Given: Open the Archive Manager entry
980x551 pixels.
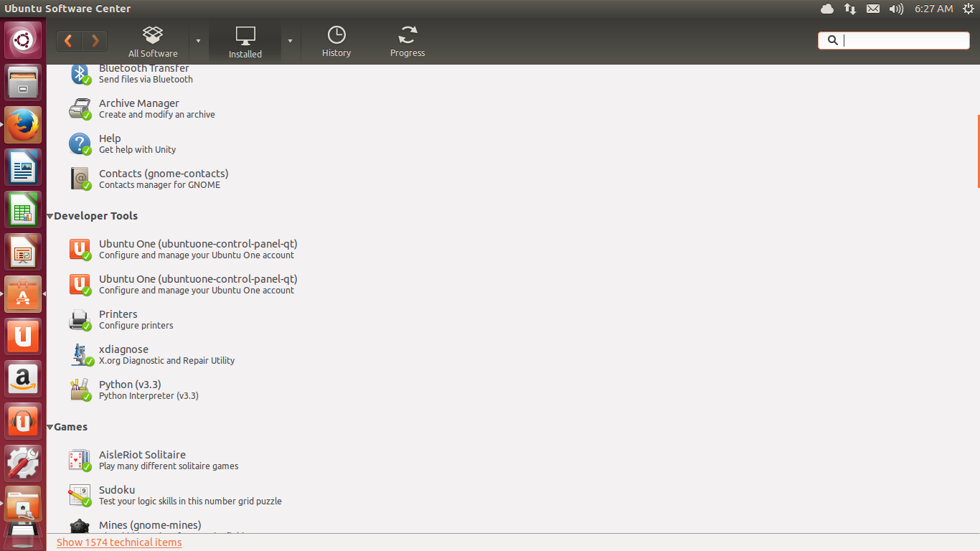Looking at the screenshot, I should pos(138,108).
